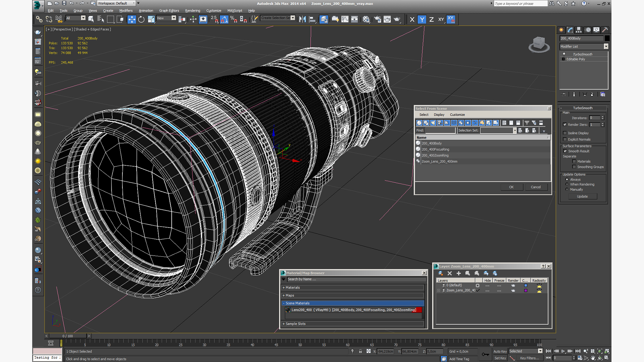Viewport: 644px width, 362px height.
Task: Enable the Isoline Display checkbox
Action: click(x=565, y=133)
